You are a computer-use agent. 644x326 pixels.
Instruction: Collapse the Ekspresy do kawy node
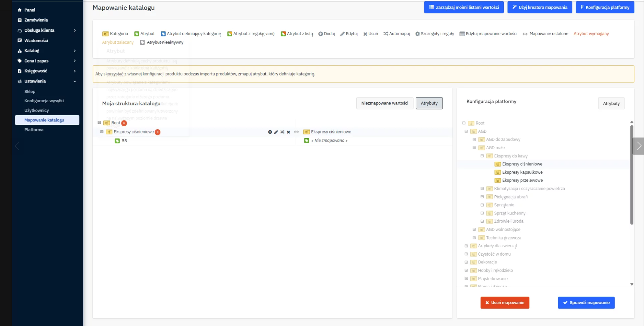click(482, 156)
